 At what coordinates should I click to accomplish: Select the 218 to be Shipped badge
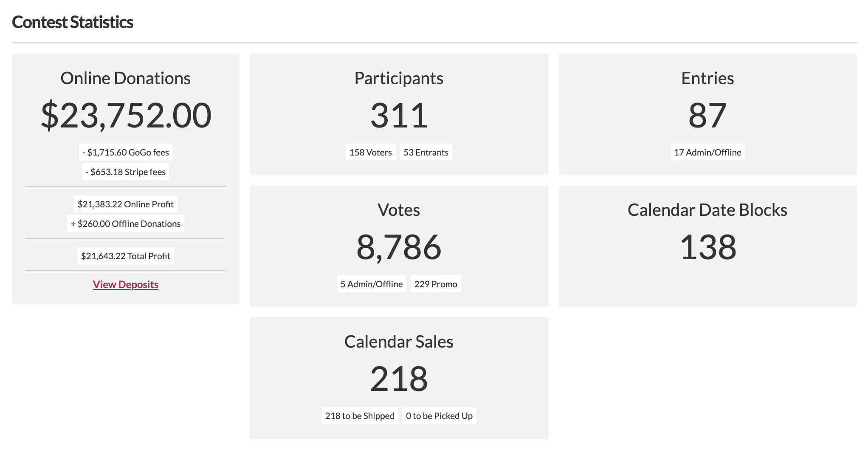click(x=360, y=416)
